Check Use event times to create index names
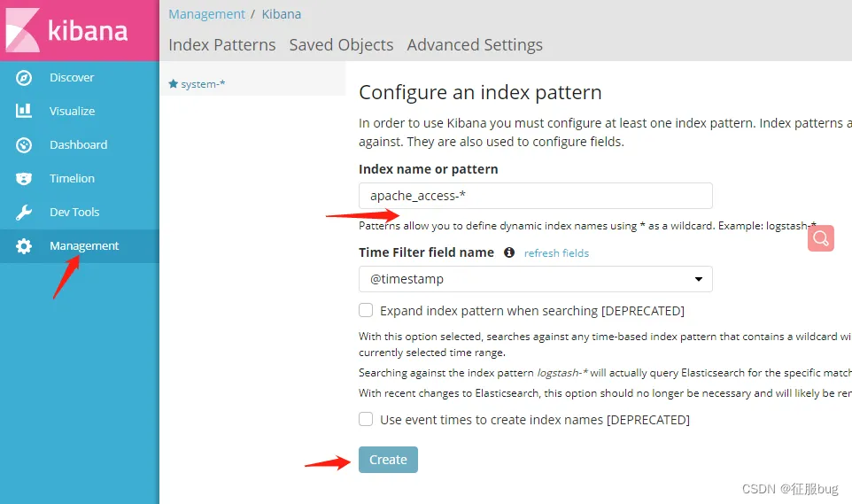852x504 pixels. [366, 420]
